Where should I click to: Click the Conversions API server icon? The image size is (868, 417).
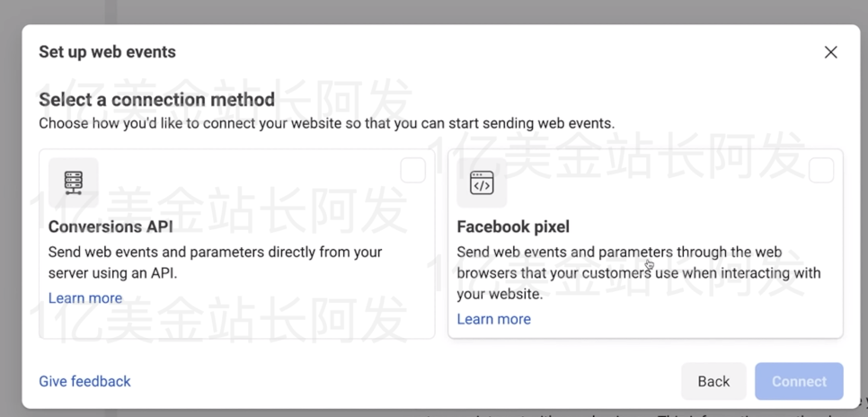(x=74, y=182)
